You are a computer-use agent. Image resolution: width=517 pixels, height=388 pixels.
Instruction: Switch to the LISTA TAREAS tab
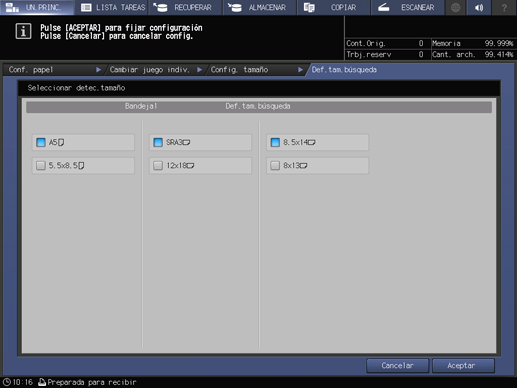coord(112,7)
